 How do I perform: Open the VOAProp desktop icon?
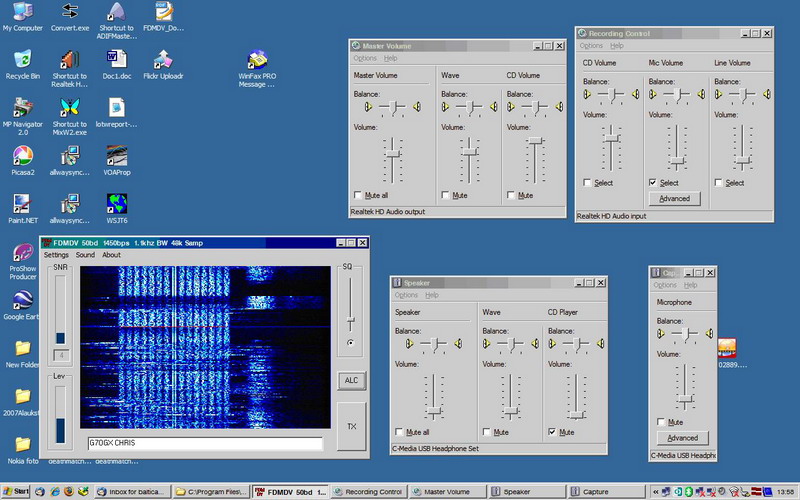pos(117,156)
